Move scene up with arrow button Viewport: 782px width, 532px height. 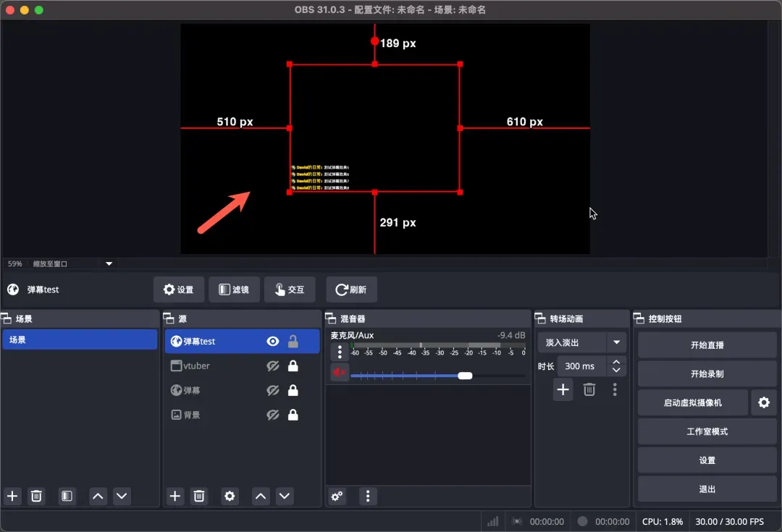point(98,496)
